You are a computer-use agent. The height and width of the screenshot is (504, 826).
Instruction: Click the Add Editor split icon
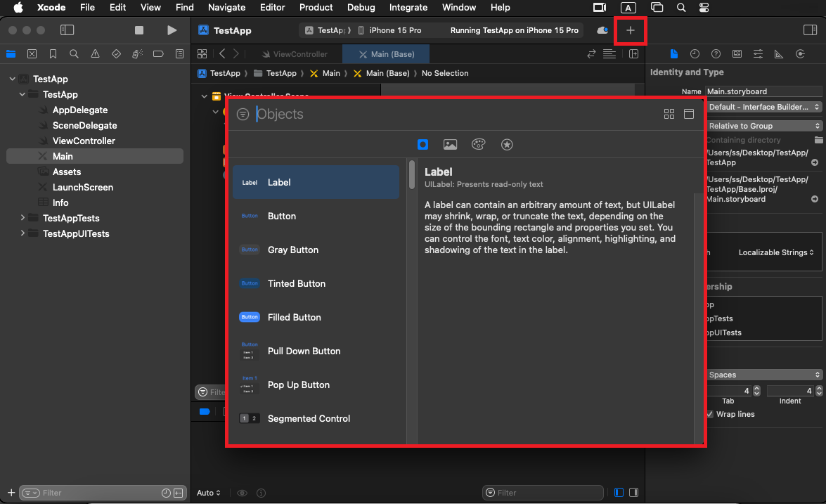pyautogui.click(x=633, y=53)
